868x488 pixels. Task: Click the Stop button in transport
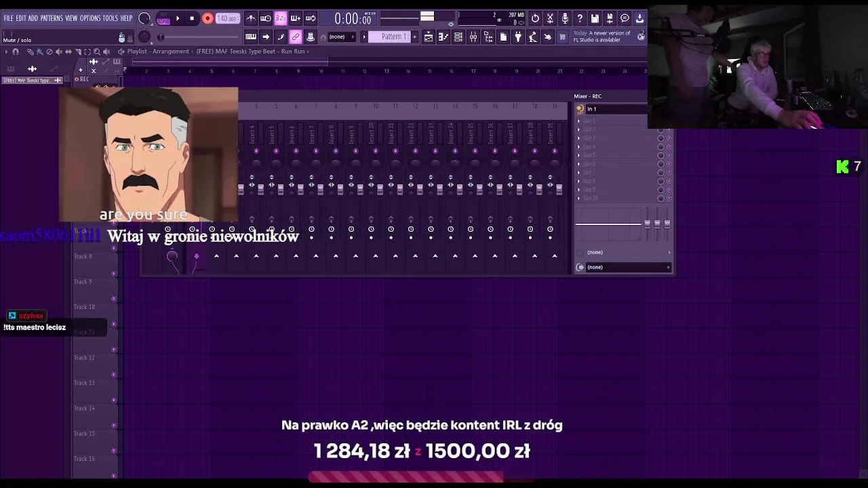pyautogui.click(x=192, y=18)
